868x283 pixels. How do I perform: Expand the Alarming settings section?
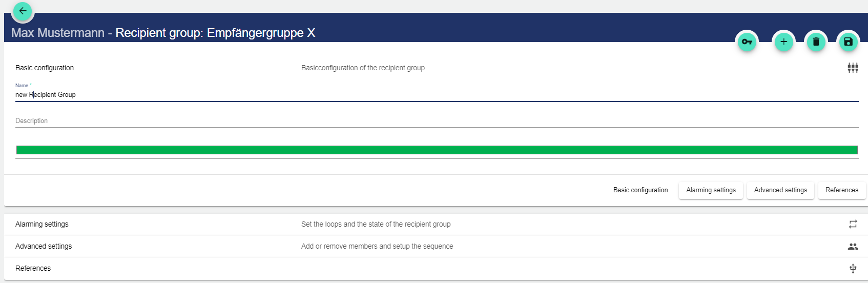coord(42,224)
